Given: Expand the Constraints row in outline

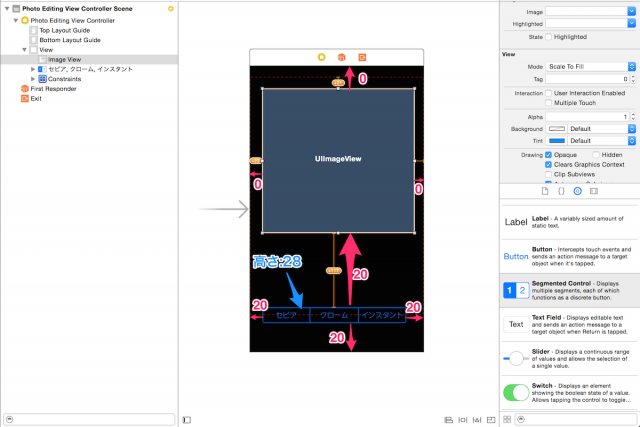Looking at the screenshot, I should [33, 79].
